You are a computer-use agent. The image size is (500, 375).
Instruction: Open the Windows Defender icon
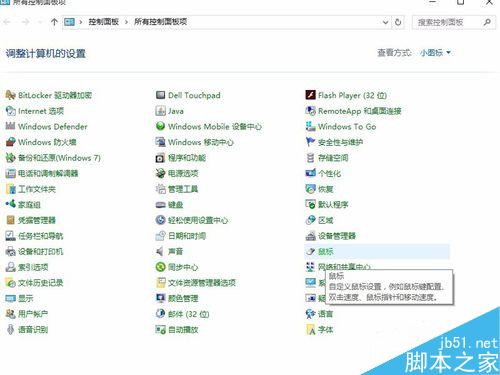(x=10, y=126)
